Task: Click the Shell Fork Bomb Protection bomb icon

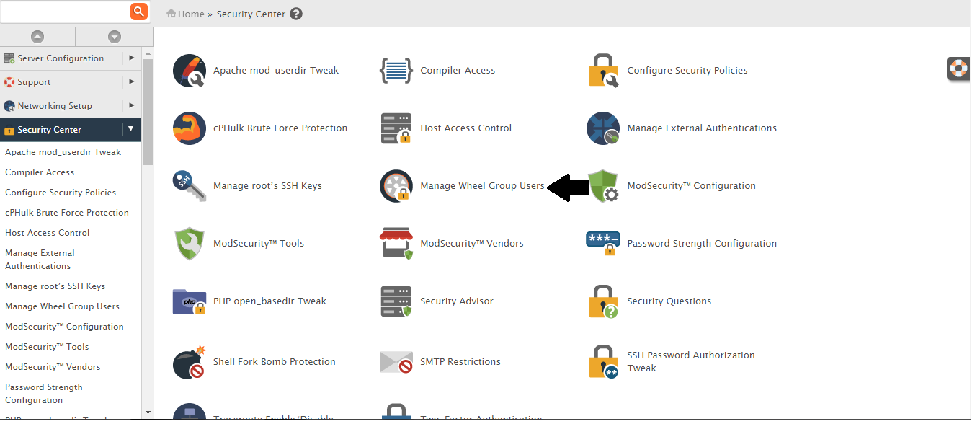Action: pos(190,362)
